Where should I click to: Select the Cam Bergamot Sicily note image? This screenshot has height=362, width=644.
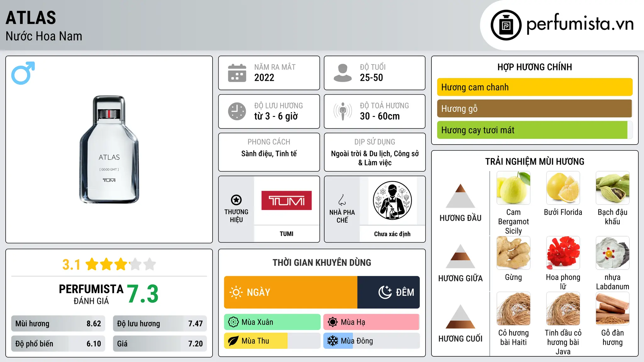(514, 188)
